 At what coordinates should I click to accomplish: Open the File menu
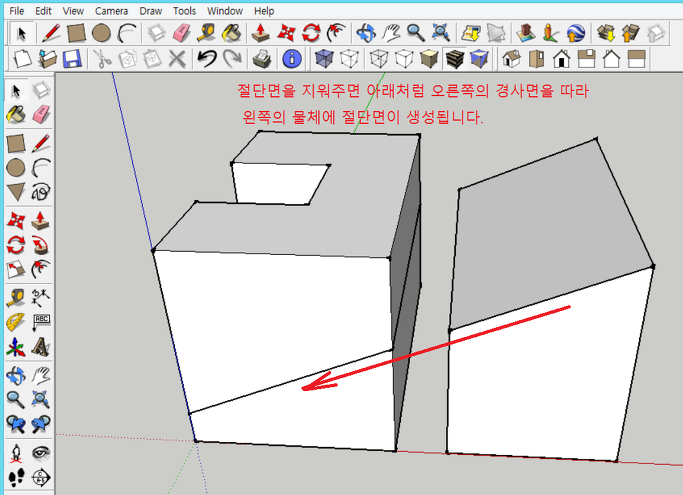tap(17, 11)
